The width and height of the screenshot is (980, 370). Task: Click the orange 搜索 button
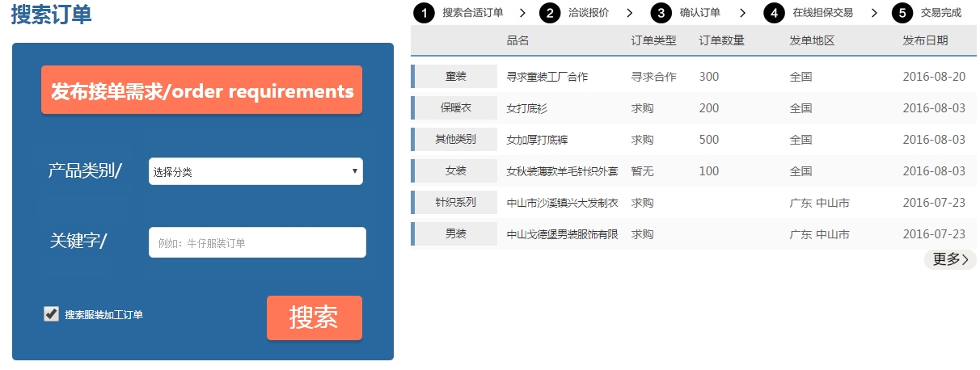tap(315, 317)
